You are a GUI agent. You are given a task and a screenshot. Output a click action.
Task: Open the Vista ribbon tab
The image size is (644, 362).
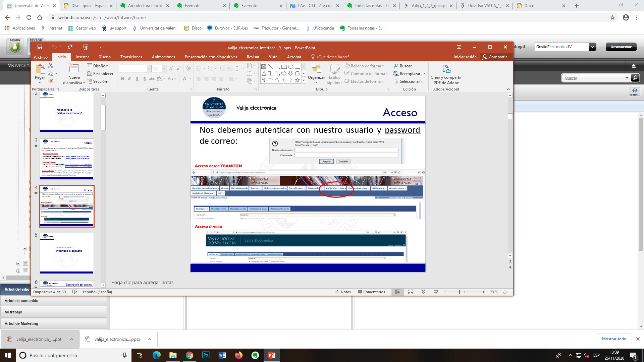(273, 57)
